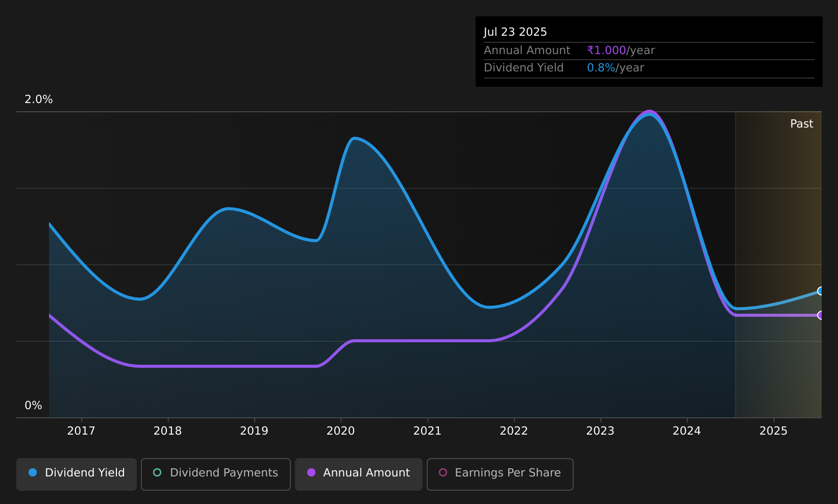The image size is (838, 504).
Task: Click the hollow pink Earnings Per Share circle
Action: [x=443, y=472]
